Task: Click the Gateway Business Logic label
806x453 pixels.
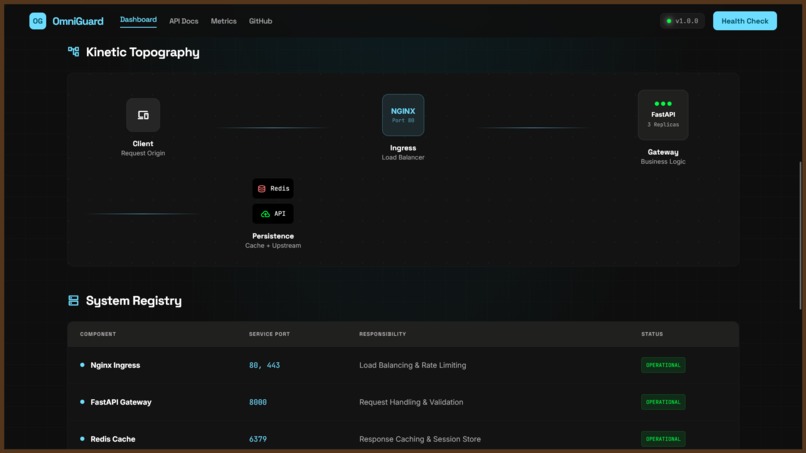Action: [663, 156]
